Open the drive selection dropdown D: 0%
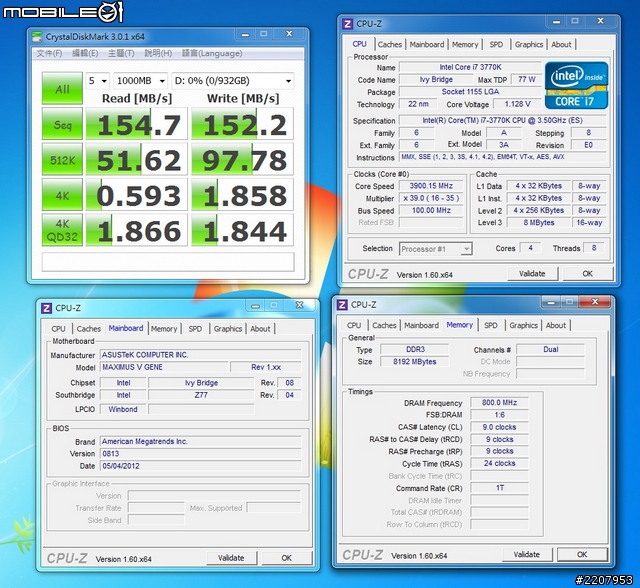 233,81
